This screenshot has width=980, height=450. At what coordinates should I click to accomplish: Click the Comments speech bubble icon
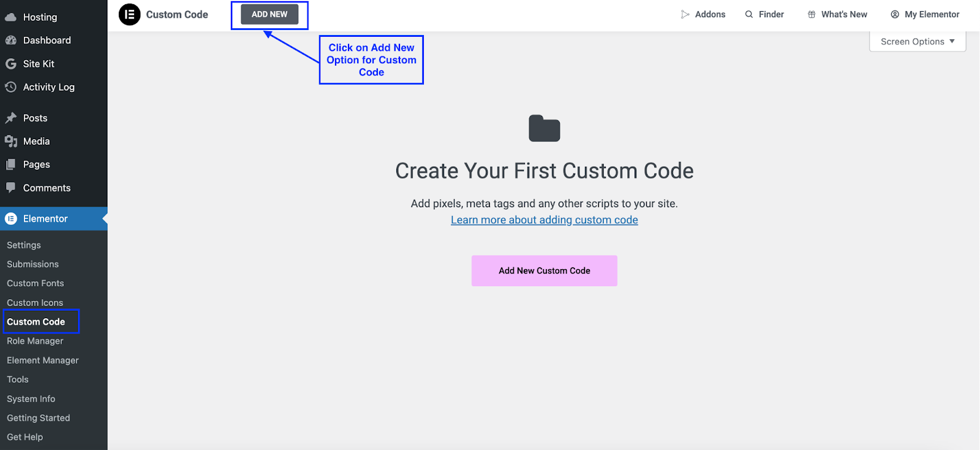(x=10, y=188)
